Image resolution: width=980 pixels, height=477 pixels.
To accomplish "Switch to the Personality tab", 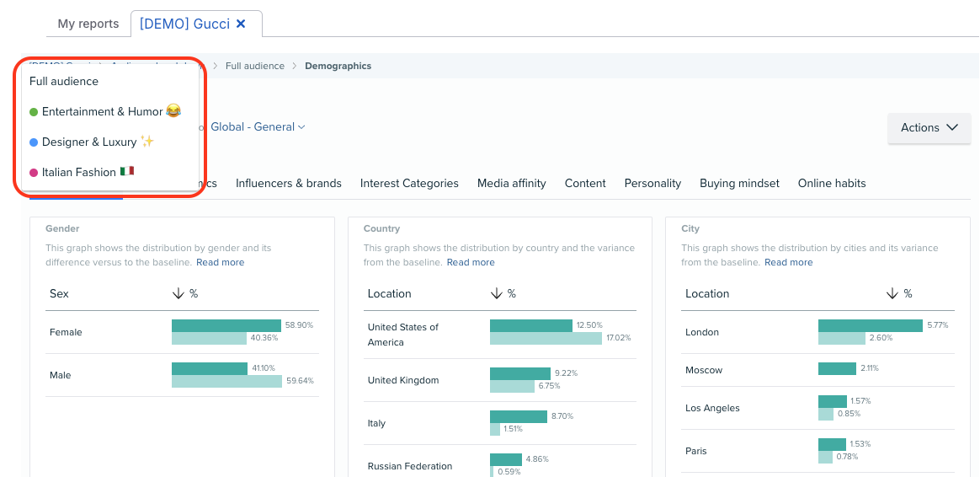I will tap(652, 183).
